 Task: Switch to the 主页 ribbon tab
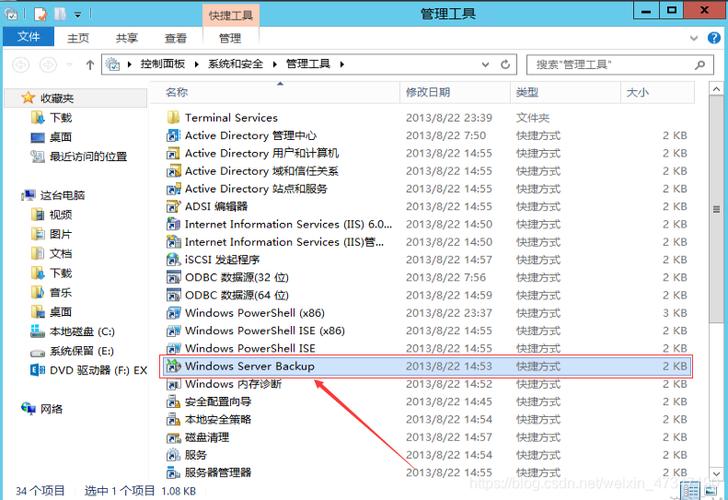coord(78,38)
